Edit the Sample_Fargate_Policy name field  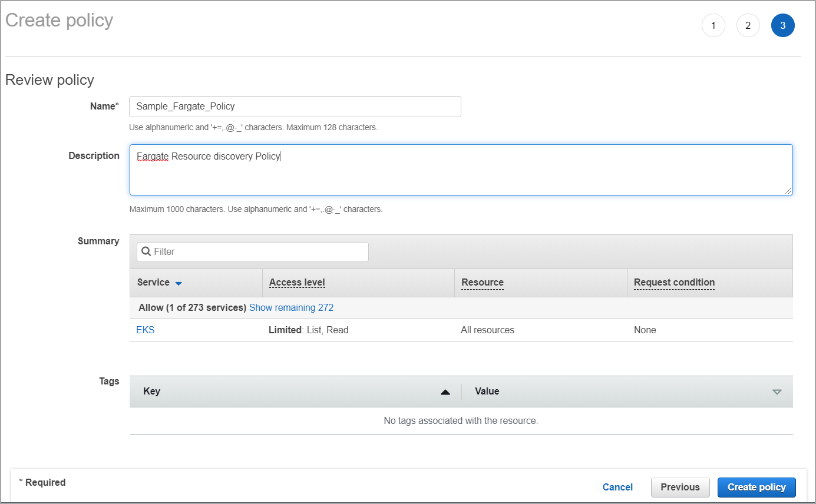295,106
